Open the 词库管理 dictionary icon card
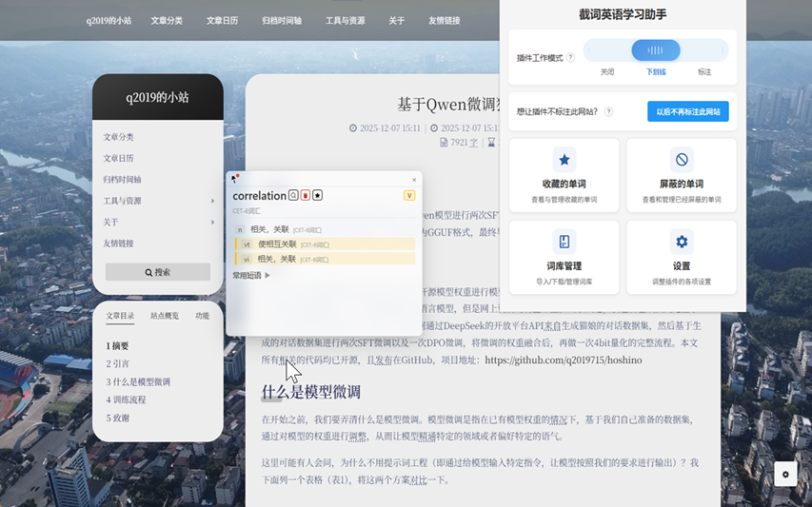The width and height of the screenshot is (812, 507). [x=564, y=257]
